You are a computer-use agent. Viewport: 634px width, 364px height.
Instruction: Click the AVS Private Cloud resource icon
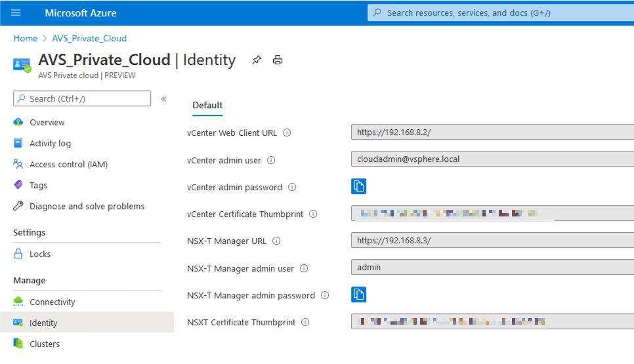point(22,65)
